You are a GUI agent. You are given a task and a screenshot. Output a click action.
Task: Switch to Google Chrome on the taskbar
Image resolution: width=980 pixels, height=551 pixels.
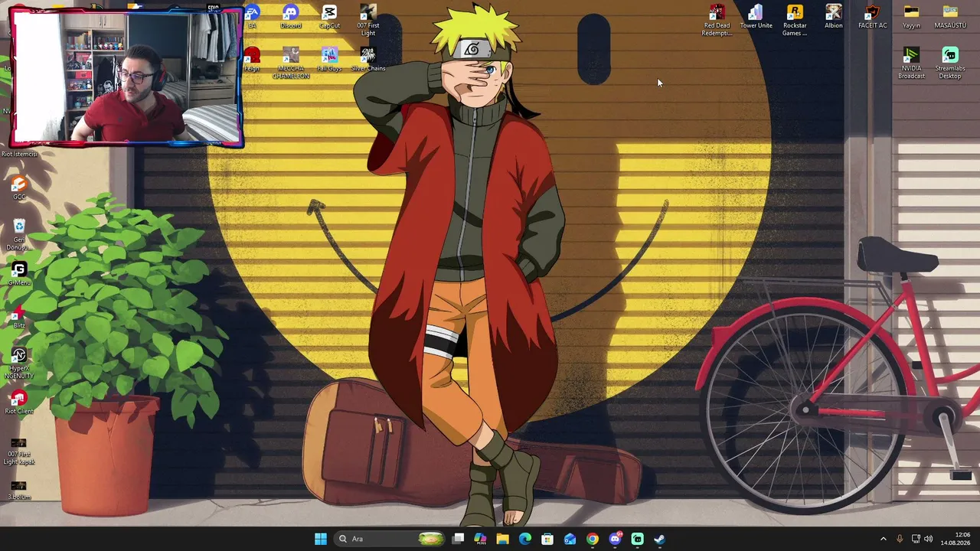(x=592, y=539)
